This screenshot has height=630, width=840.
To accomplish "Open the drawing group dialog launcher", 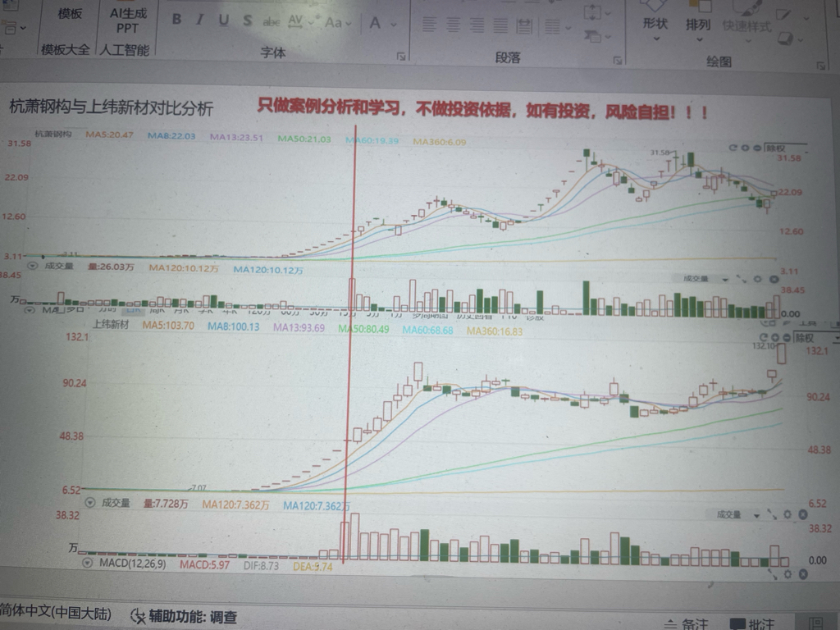I will point(820,66).
